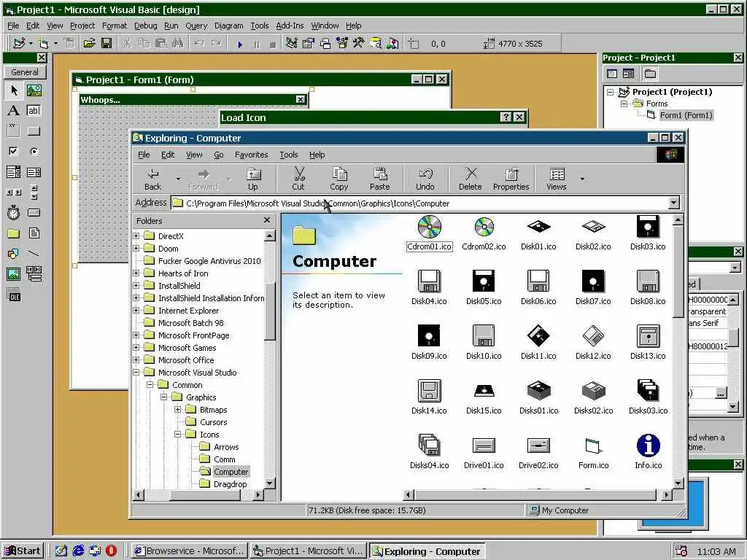The width and height of the screenshot is (747, 560).
Task: Expand the Microsoft Office folder
Action: point(136,359)
